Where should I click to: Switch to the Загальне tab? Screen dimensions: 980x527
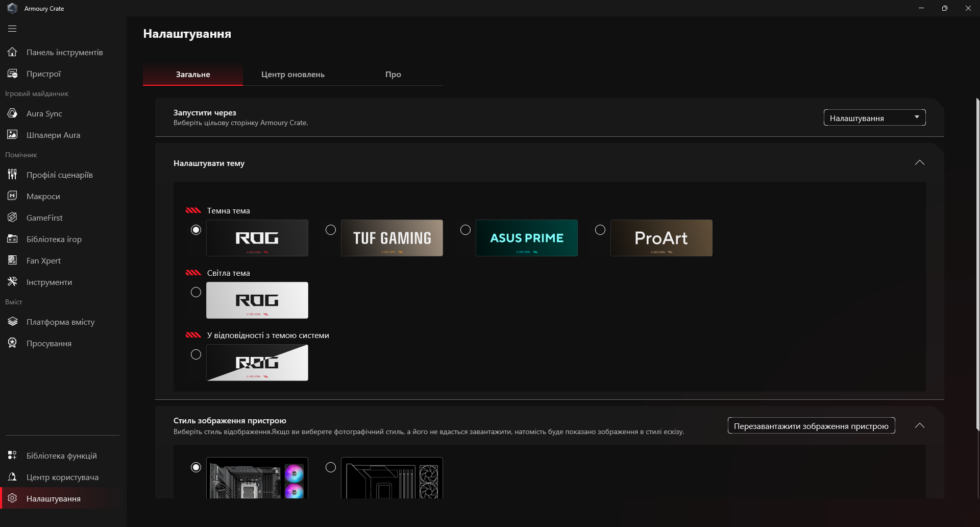(x=193, y=75)
